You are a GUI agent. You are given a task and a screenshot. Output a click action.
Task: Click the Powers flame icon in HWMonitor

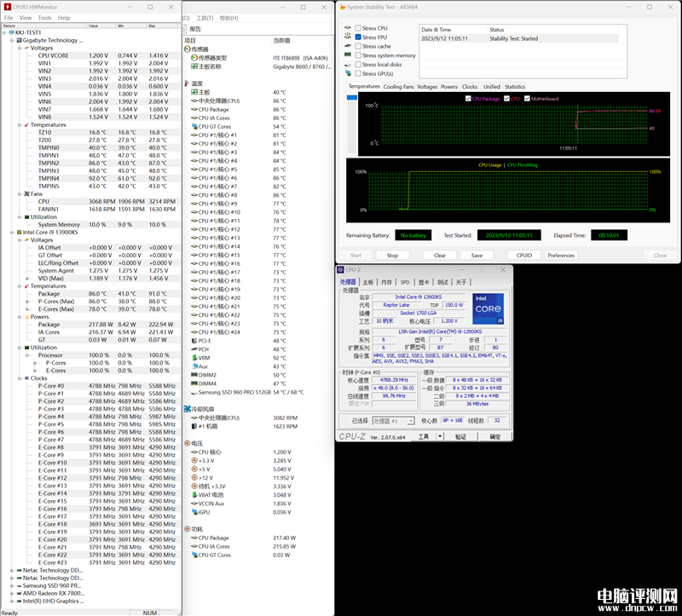click(x=27, y=317)
